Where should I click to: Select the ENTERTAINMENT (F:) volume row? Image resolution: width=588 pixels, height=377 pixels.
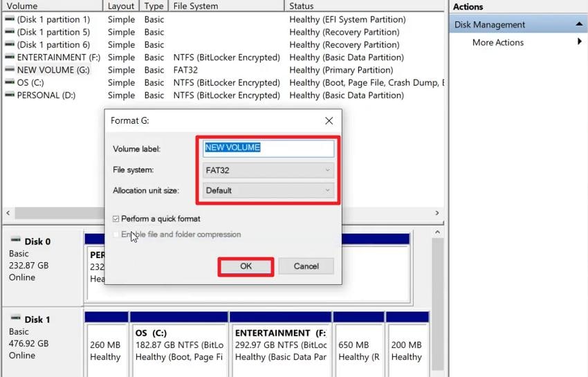click(223, 57)
